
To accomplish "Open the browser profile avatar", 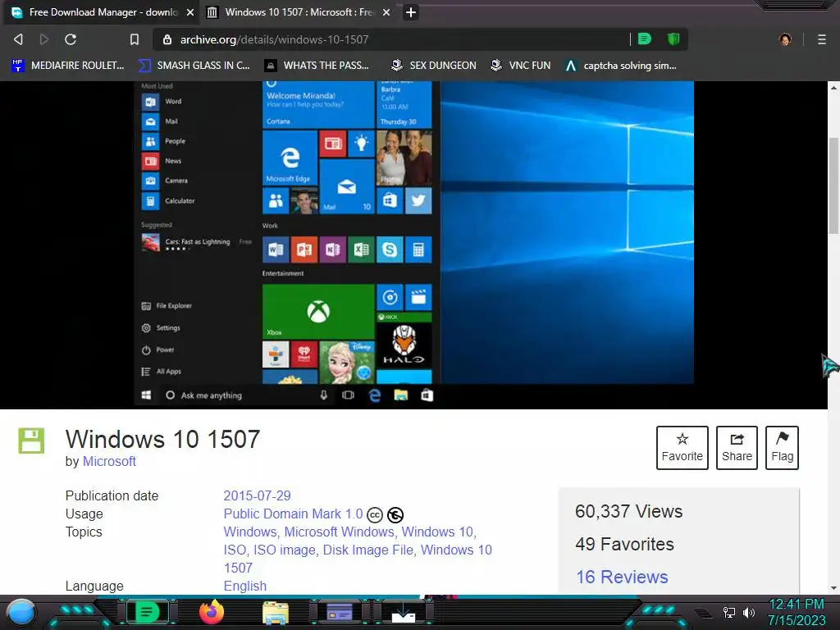I will (785, 39).
